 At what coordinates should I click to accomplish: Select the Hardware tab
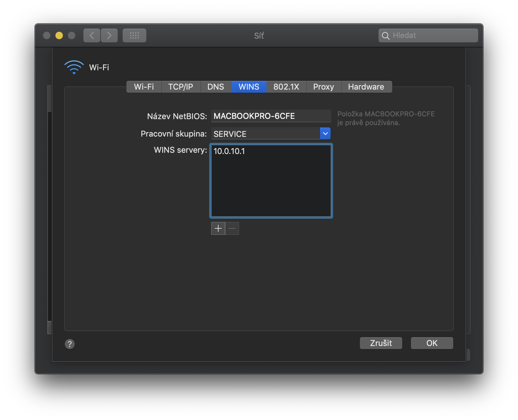366,87
